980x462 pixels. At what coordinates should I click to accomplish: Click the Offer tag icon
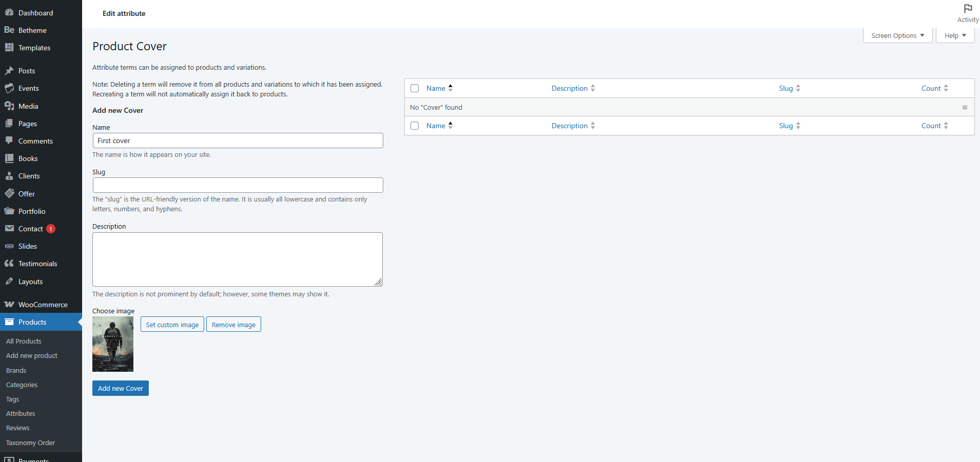9,194
